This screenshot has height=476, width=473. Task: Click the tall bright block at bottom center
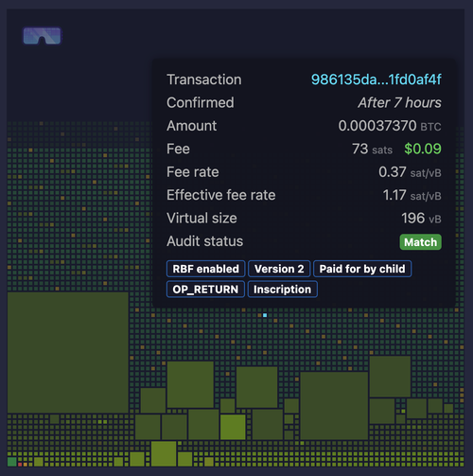click(164, 454)
